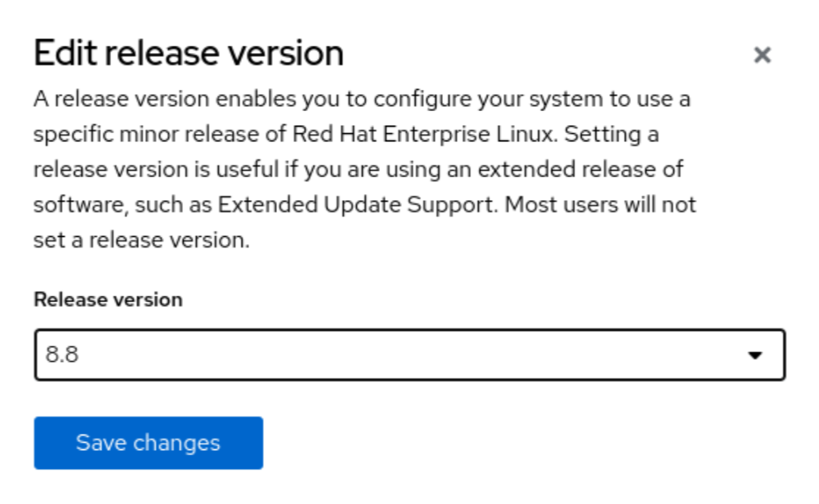Select the 8.8 value in the combo box
819x504 pixels.
pos(62,355)
